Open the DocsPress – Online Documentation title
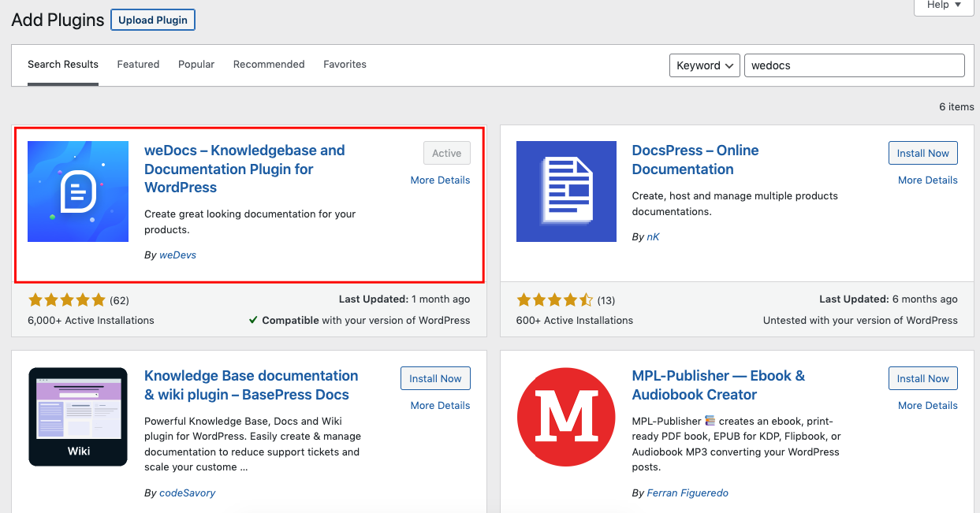980x513 pixels. [x=695, y=160]
